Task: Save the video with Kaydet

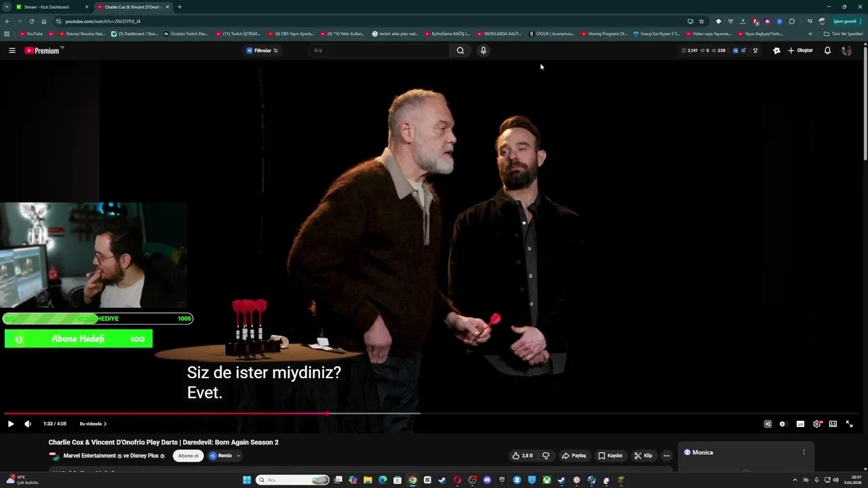Action: pyautogui.click(x=610, y=455)
